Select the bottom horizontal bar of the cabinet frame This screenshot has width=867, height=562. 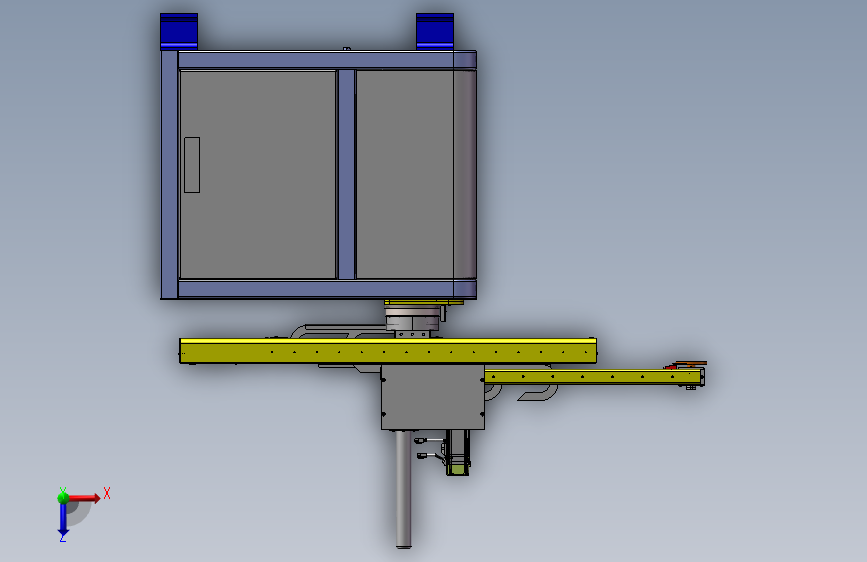click(x=326, y=289)
